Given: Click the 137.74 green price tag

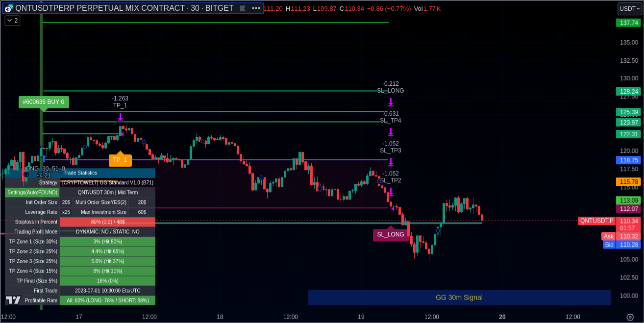Looking at the screenshot, I should click(x=628, y=23).
